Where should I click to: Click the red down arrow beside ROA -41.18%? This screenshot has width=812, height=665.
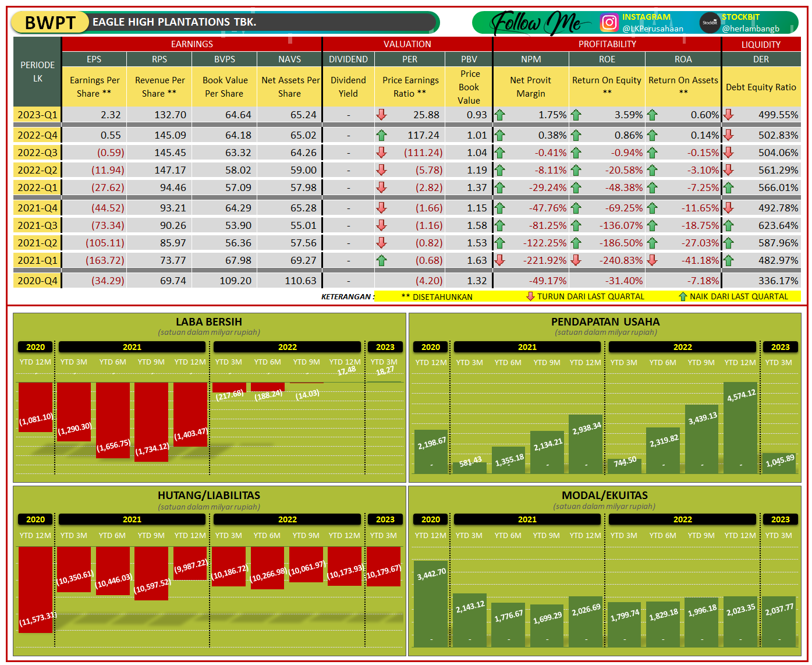[x=653, y=260]
